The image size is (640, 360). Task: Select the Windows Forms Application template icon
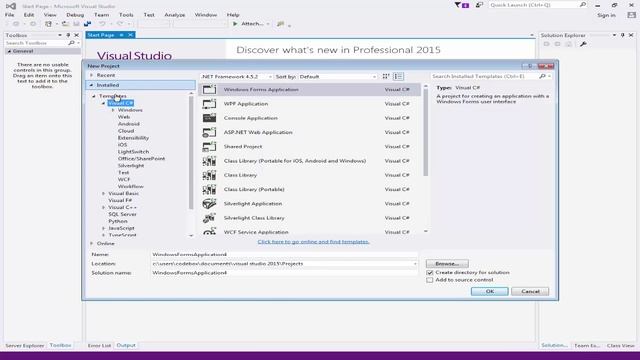[x=209, y=89]
